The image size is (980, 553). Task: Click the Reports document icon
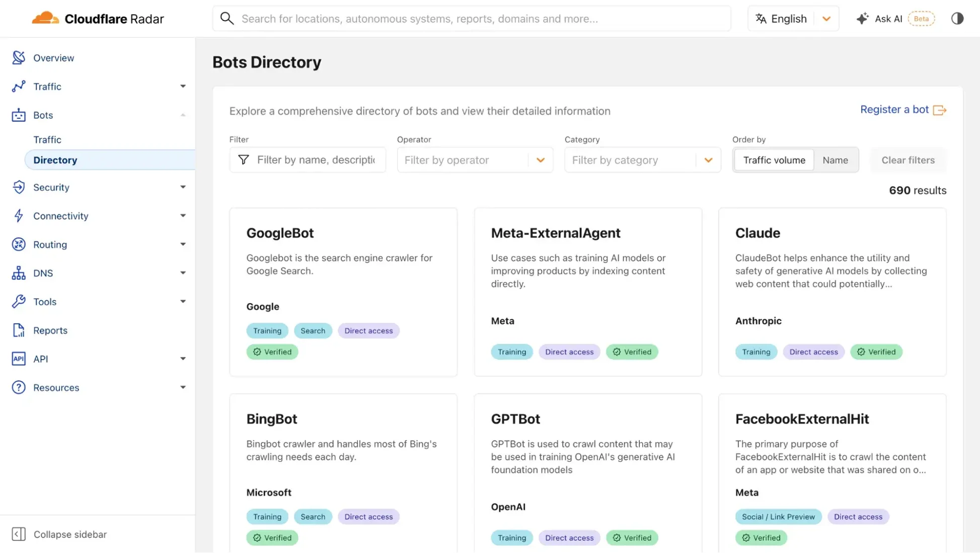(x=19, y=330)
